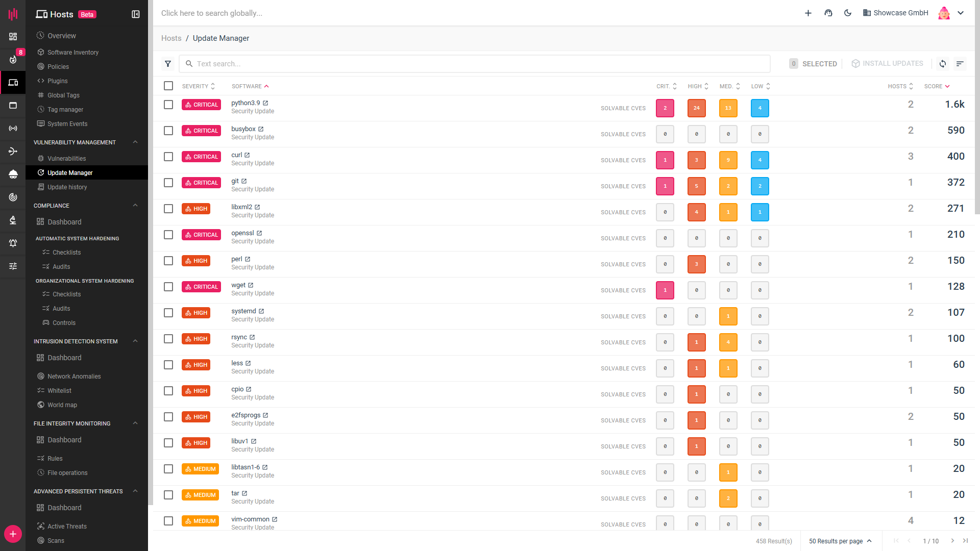Click the filter funnel icon
This screenshot has width=980, height=551.
pos(168,64)
